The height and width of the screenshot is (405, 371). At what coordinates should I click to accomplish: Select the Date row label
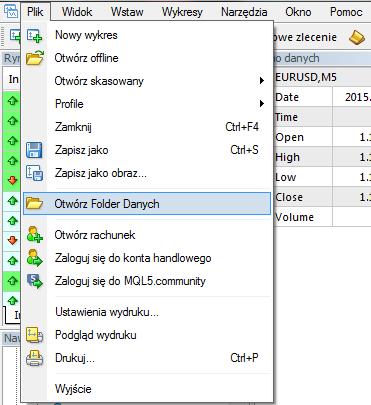click(287, 97)
